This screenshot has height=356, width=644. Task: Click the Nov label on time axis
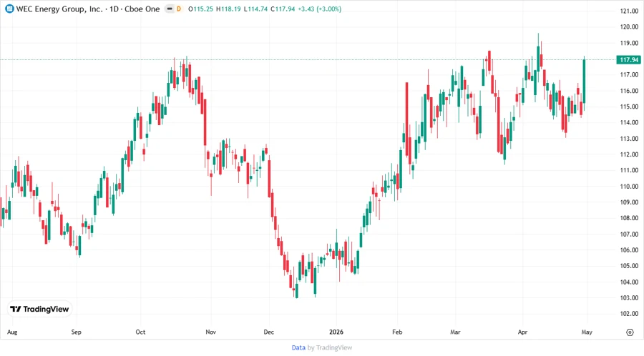click(210, 332)
